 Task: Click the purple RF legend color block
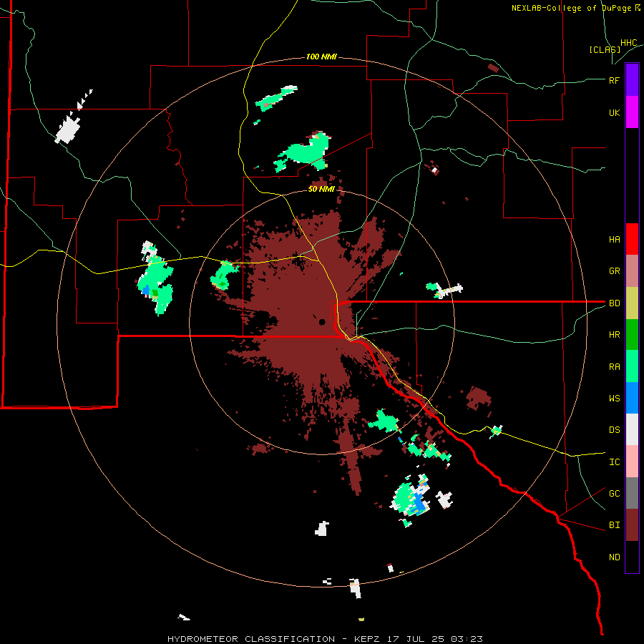632,80
